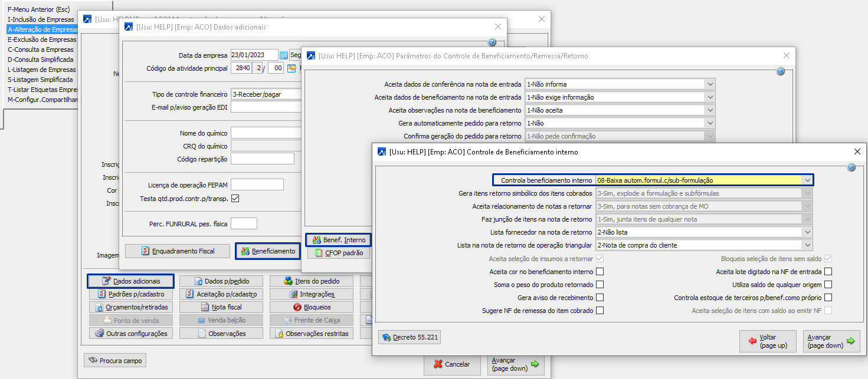
Task: Open Itens do pedido settings
Action: (312, 281)
